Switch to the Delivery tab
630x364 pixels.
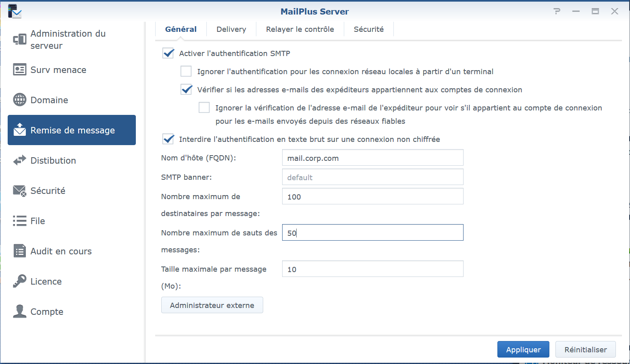click(x=231, y=29)
